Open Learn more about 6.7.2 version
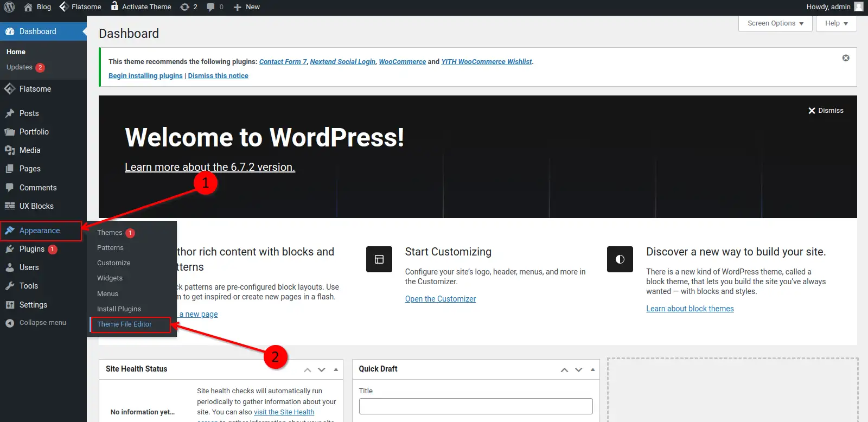The width and height of the screenshot is (868, 422). coord(210,167)
